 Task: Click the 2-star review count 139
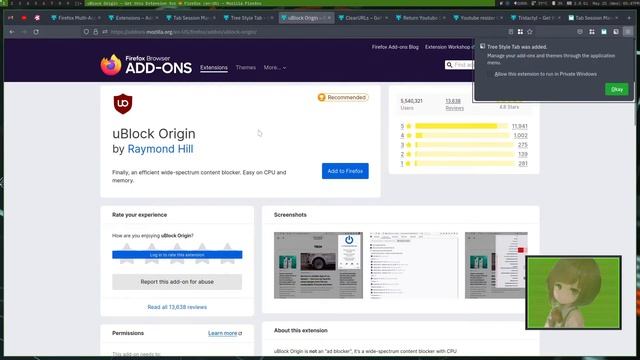click(522, 154)
